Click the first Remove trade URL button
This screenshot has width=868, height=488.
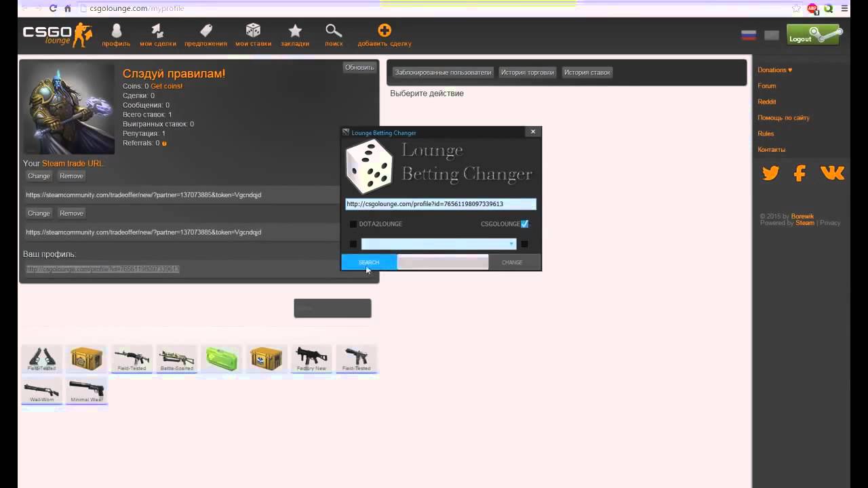[x=71, y=176]
